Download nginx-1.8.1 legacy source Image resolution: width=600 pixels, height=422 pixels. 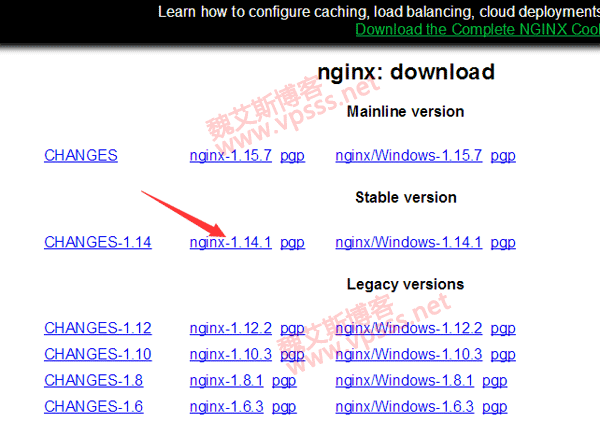tap(226, 381)
